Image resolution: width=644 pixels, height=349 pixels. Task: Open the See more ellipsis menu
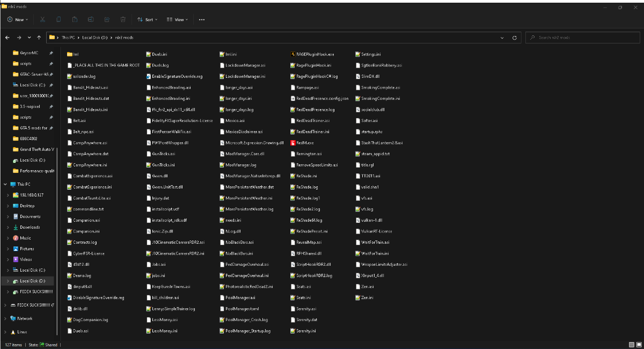coord(202,19)
